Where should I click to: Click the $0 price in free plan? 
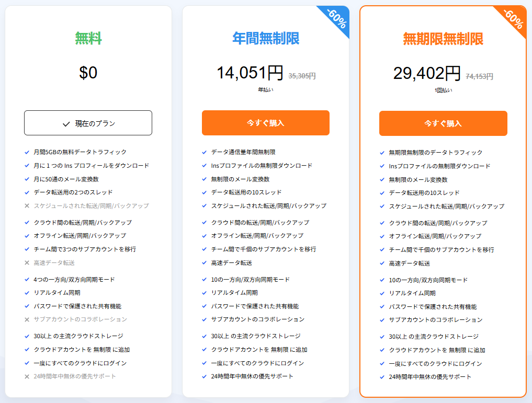[x=88, y=73]
